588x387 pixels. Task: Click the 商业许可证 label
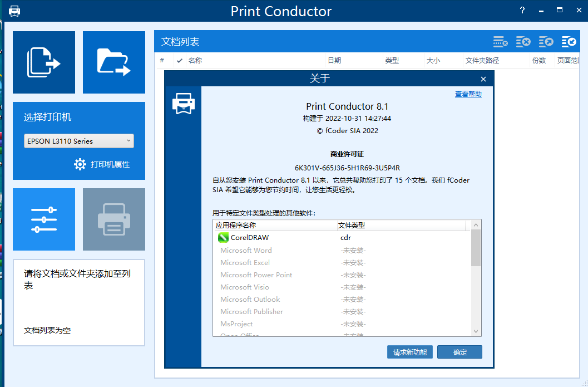[347, 154]
